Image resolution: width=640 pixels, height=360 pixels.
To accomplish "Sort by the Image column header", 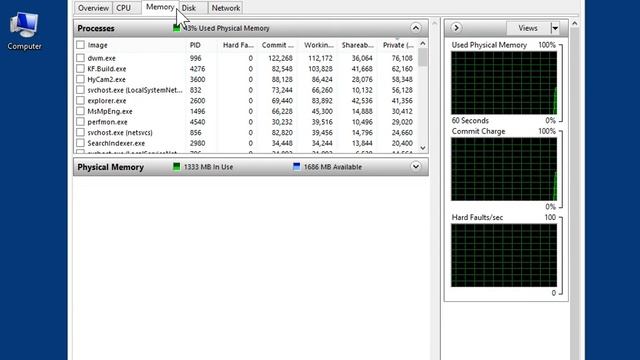I will click(x=97, y=45).
